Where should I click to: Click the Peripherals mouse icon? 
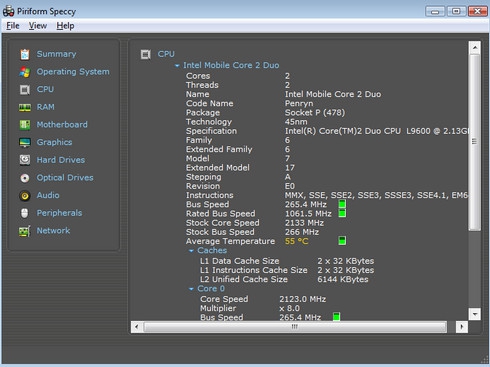click(25, 213)
